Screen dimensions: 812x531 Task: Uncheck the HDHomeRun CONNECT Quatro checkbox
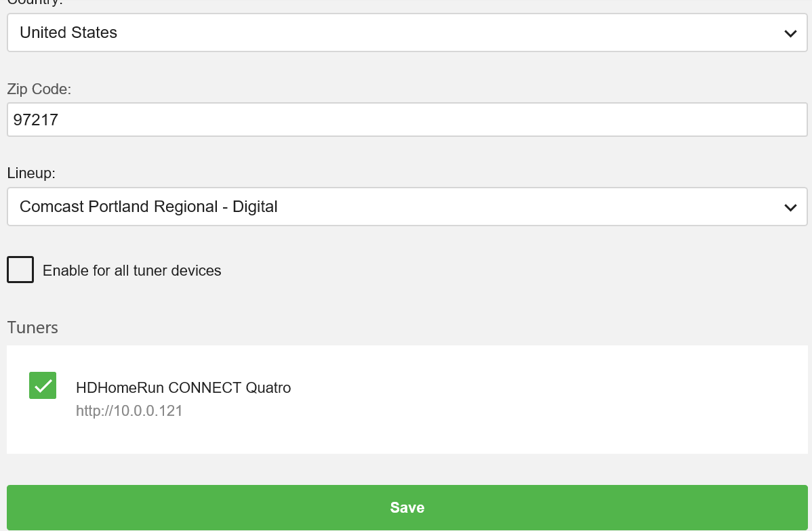43,385
